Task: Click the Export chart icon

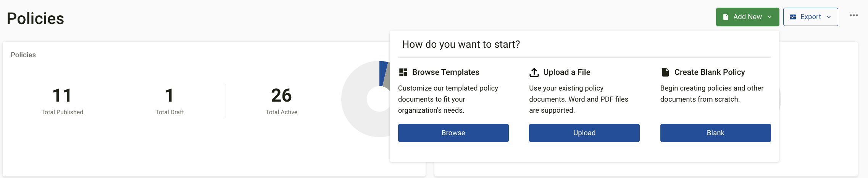Action: tap(793, 17)
